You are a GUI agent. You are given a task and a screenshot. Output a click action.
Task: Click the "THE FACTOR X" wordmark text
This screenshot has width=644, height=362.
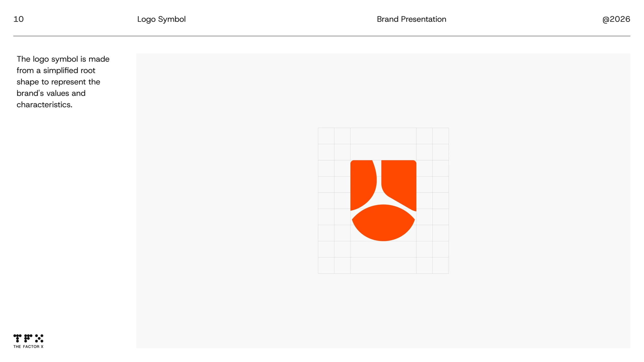click(28, 346)
